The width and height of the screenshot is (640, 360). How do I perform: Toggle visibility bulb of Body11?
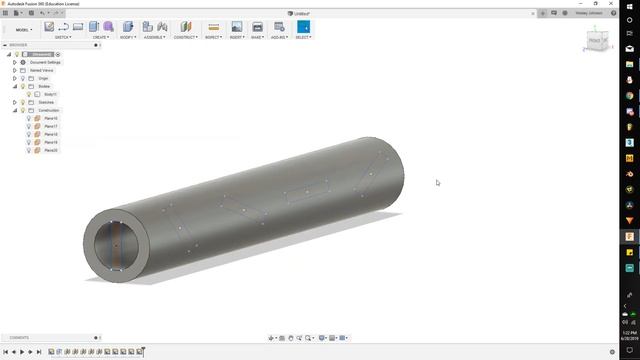pyautogui.click(x=29, y=94)
